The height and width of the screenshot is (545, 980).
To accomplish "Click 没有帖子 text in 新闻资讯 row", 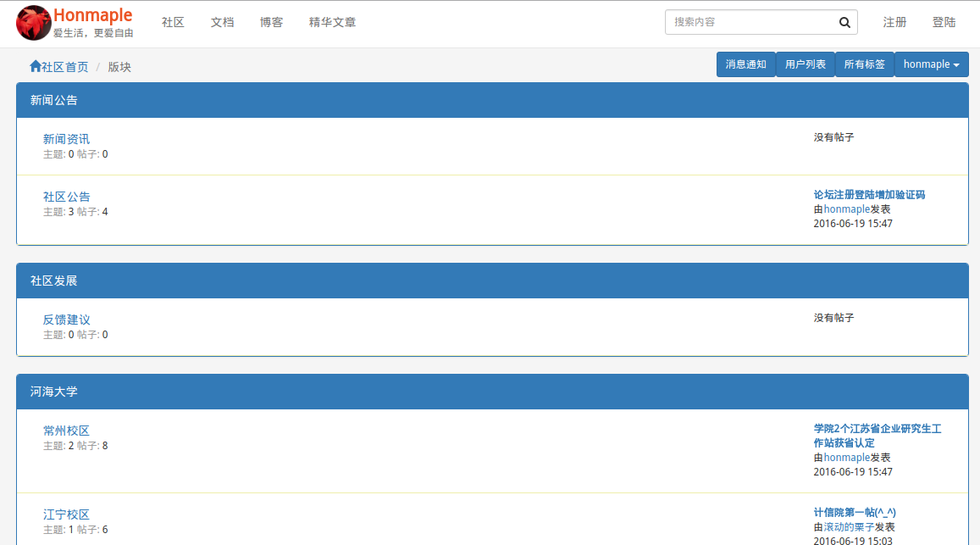I will 833,137.
